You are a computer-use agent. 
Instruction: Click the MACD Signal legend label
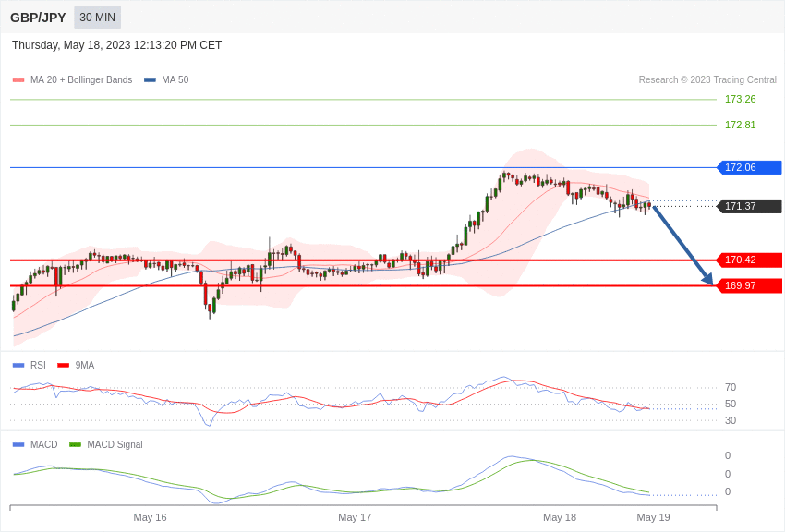point(115,444)
